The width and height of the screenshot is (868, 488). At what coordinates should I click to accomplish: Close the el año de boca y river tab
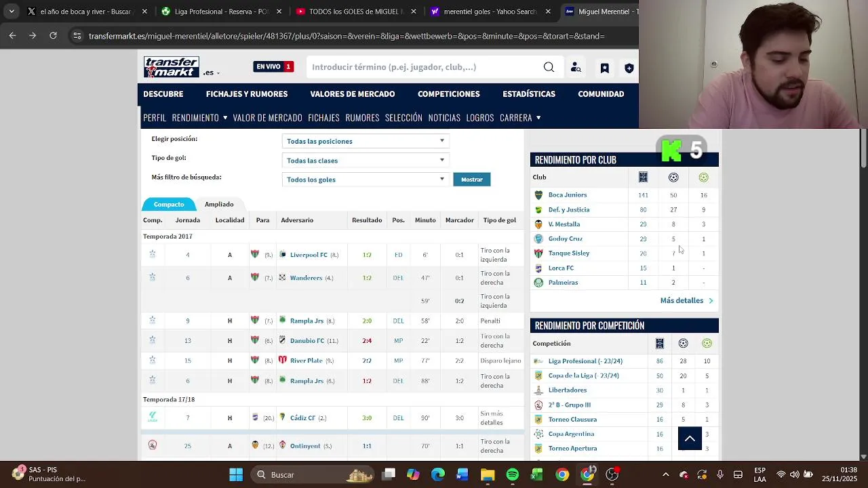pyautogui.click(x=143, y=12)
